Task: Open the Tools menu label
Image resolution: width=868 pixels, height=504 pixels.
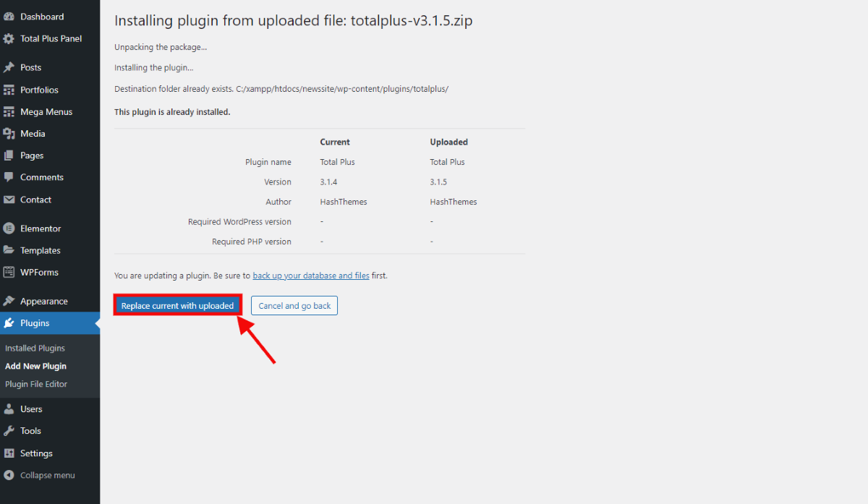Action: [x=30, y=430]
